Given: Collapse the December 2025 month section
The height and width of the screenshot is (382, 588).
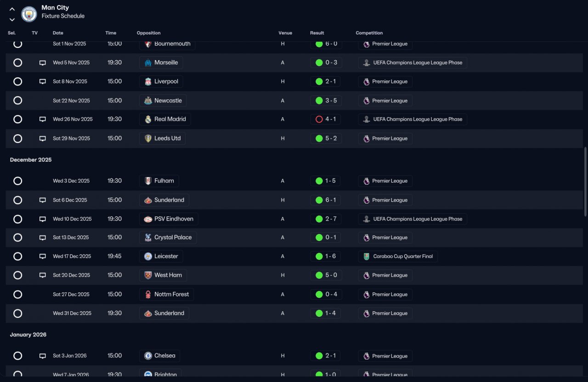Looking at the screenshot, I should pyautogui.click(x=31, y=160).
